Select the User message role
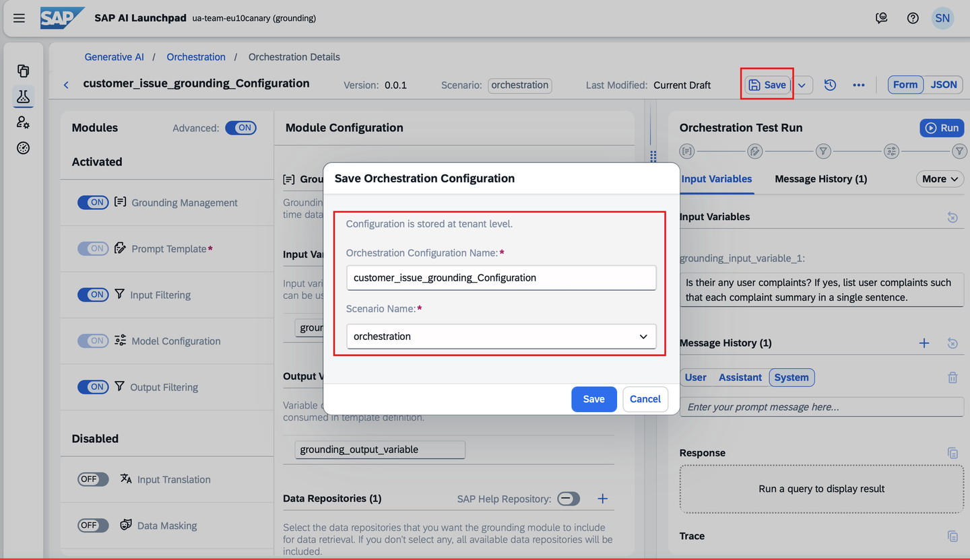The image size is (970, 560). point(695,378)
